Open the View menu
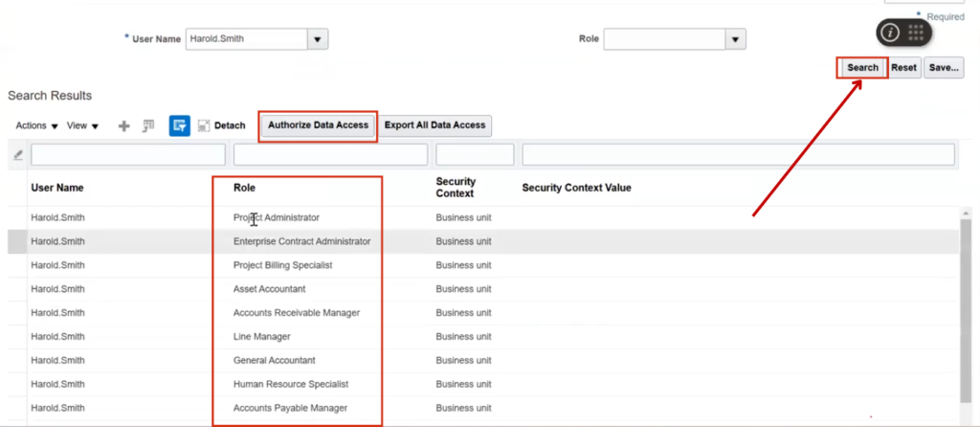 (x=82, y=125)
